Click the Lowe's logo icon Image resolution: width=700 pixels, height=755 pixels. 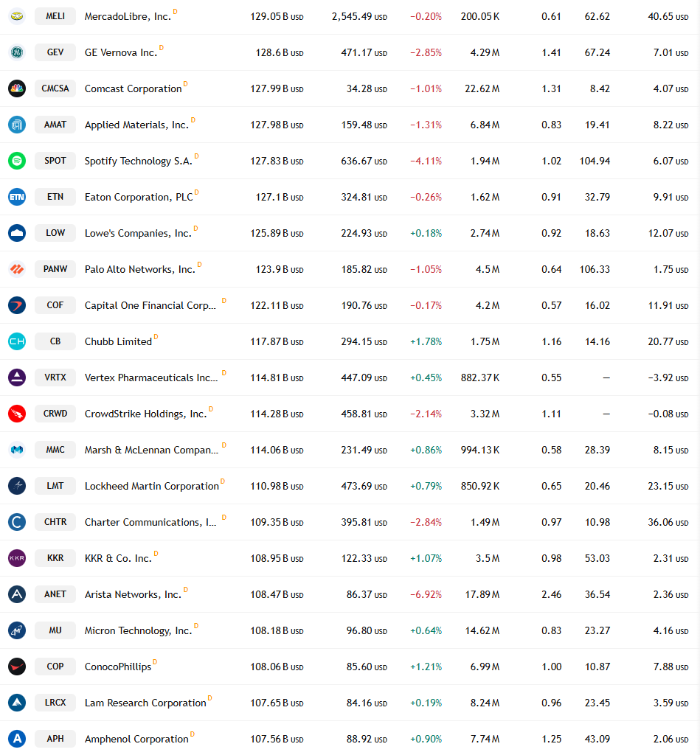17,233
